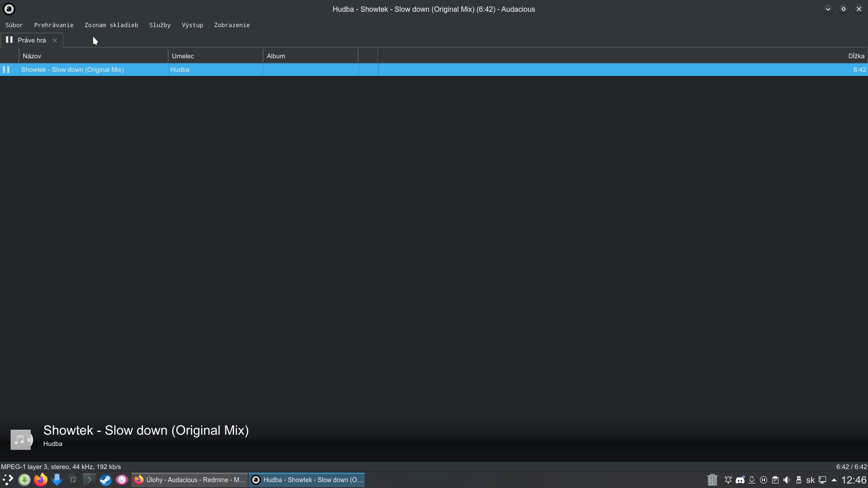Expand hidden system tray icons arrow
The image size is (868, 488).
pos(834,480)
